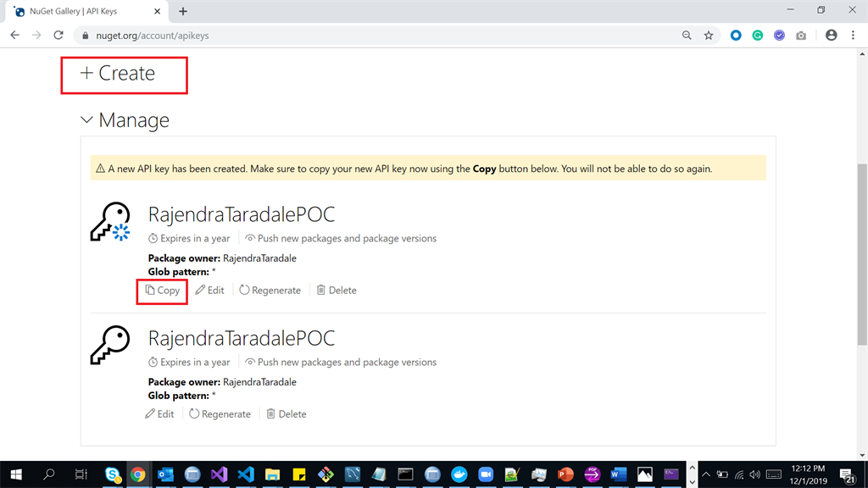Click the camera extension icon
Image resolution: width=868 pixels, height=488 pixels.
(801, 36)
